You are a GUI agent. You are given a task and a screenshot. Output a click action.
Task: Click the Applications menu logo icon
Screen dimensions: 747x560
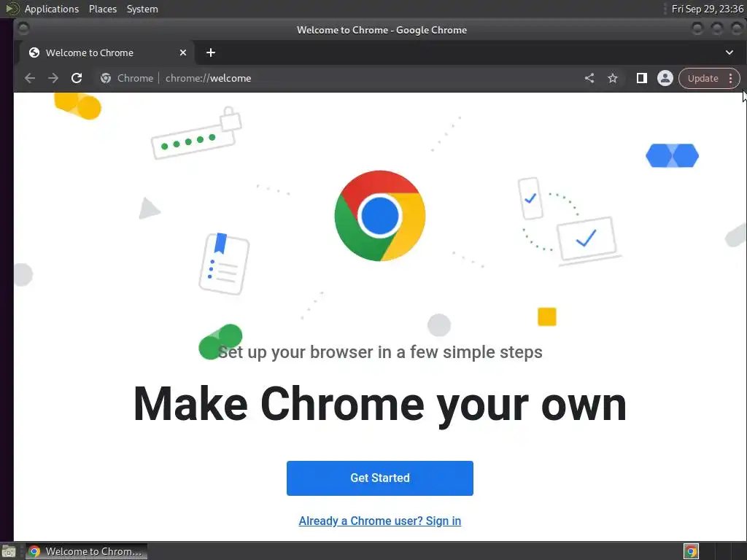tap(12, 9)
